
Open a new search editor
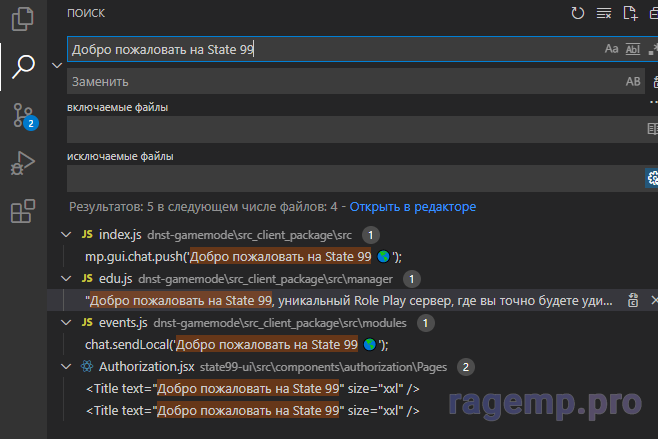tap(630, 13)
